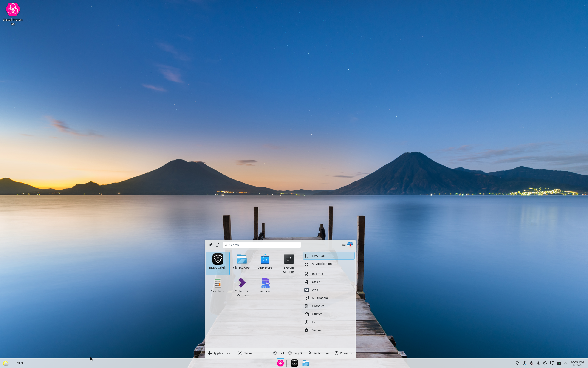Open the brightness and color tray icon

538,363
